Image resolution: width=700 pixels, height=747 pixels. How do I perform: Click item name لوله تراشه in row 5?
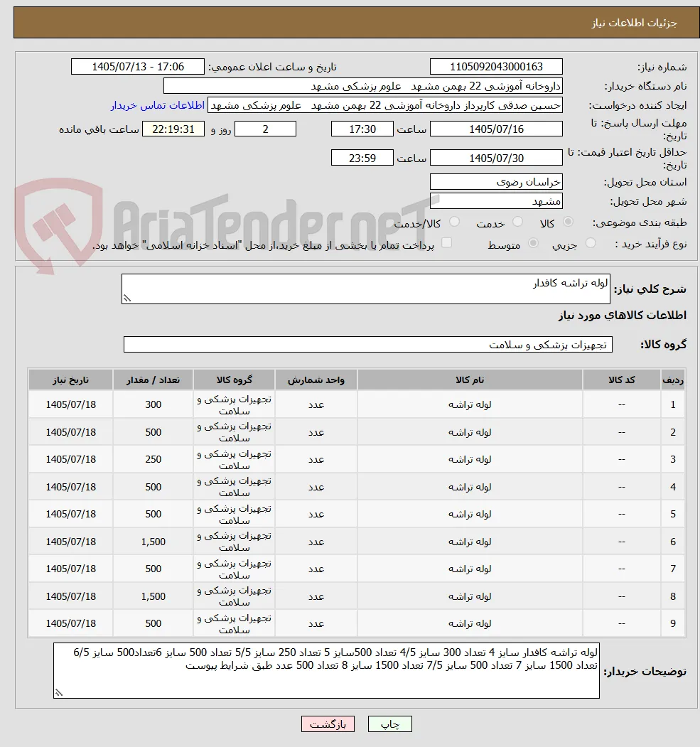coord(470,514)
